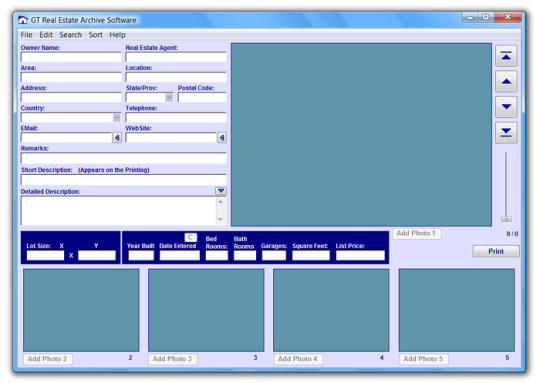Click the List Price input field
Viewport: 540px width, 383px height.
[x=360, y=256]
